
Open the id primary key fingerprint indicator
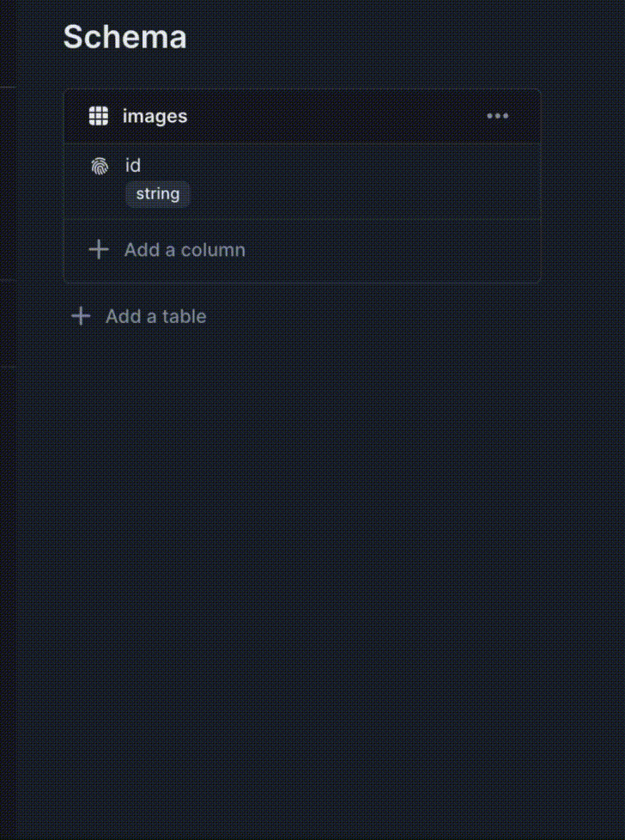[x=100, y=166]
